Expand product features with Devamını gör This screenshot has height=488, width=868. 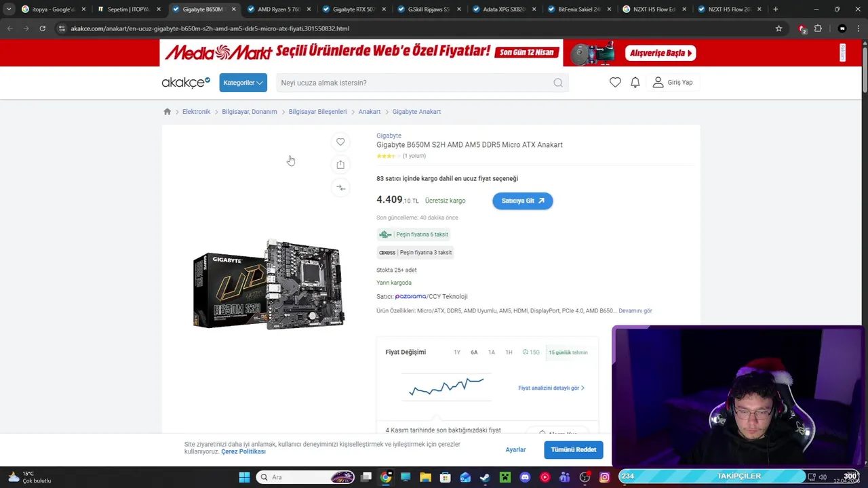pyautogui.click(x=635, y=310)
